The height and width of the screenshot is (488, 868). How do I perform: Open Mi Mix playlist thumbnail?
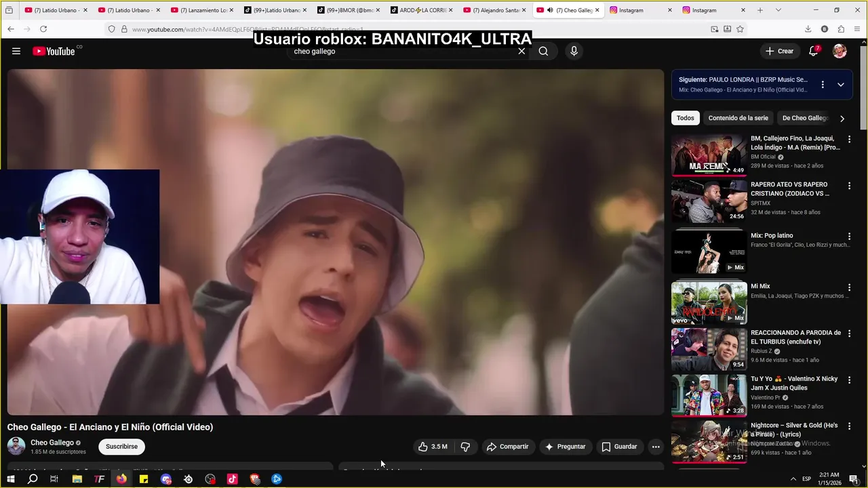709,303
